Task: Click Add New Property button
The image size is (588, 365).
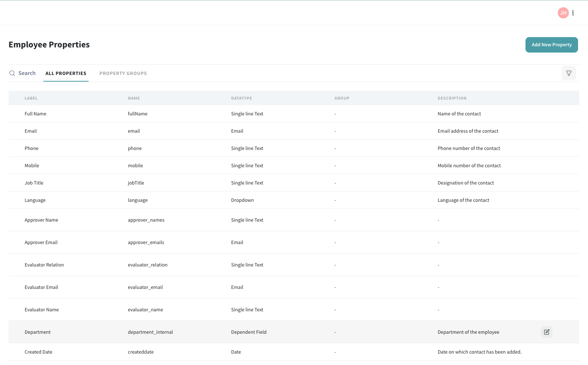Action: click(551, 45)
